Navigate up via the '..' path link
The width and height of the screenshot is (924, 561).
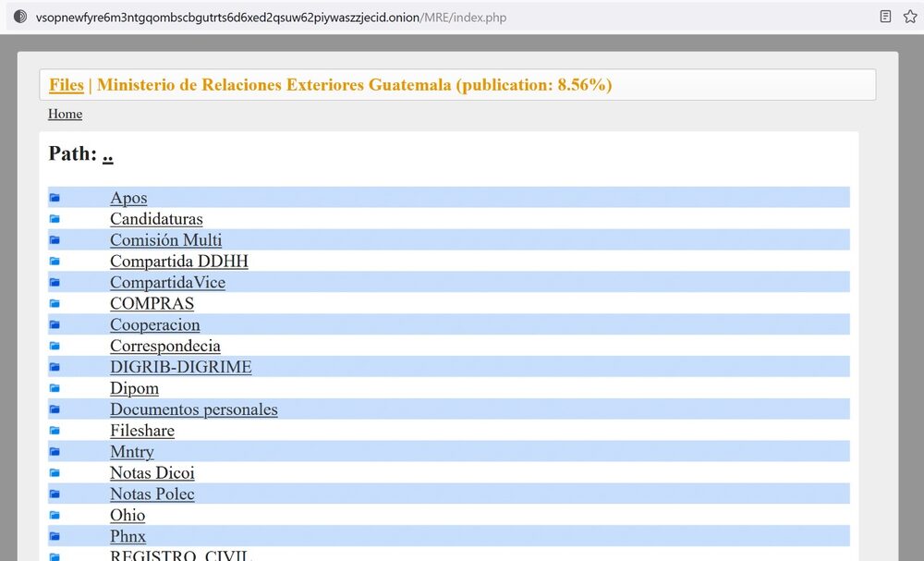click(x=108, y=154)
